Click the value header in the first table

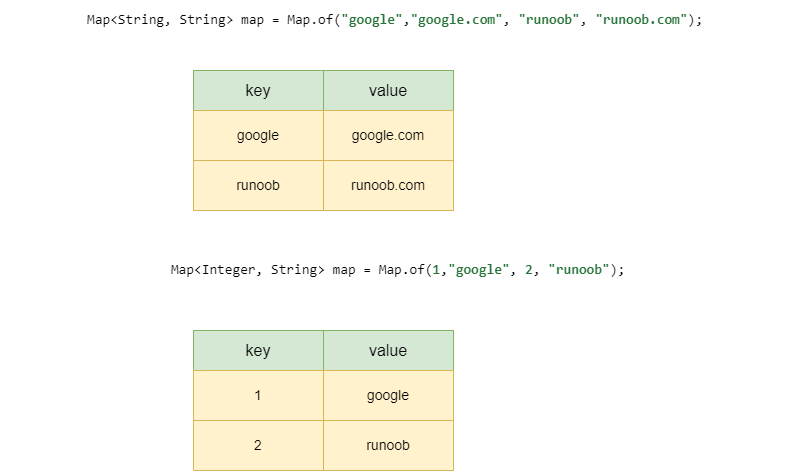pos(388,90)
